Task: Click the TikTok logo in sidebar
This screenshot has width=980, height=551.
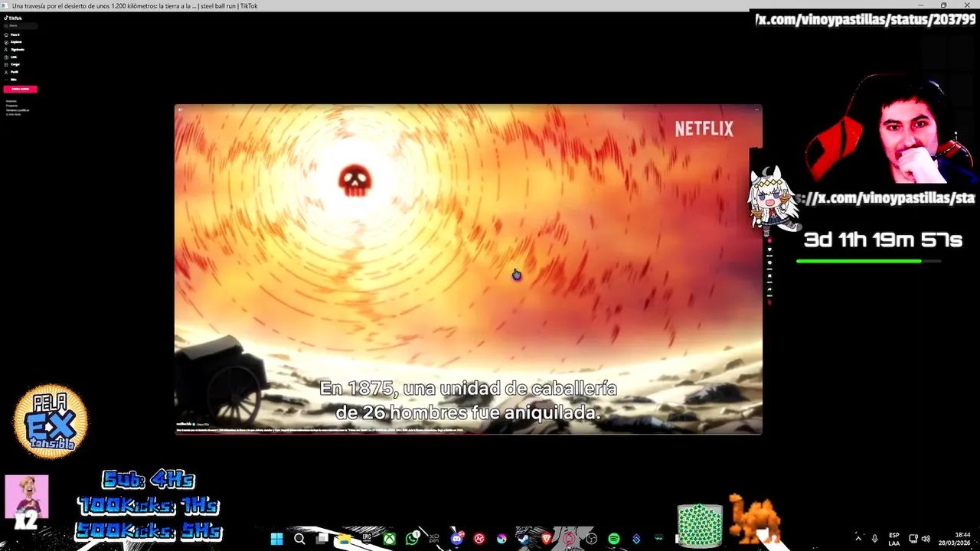Action: pos(13,18)
